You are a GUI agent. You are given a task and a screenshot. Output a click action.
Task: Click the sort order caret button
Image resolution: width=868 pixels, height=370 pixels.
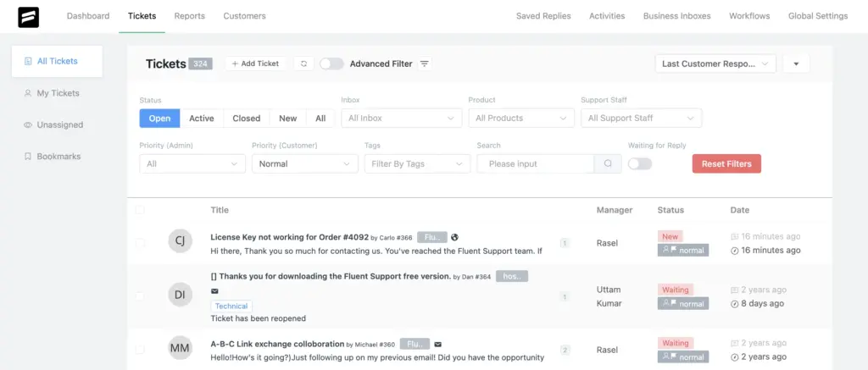[796, 64]
